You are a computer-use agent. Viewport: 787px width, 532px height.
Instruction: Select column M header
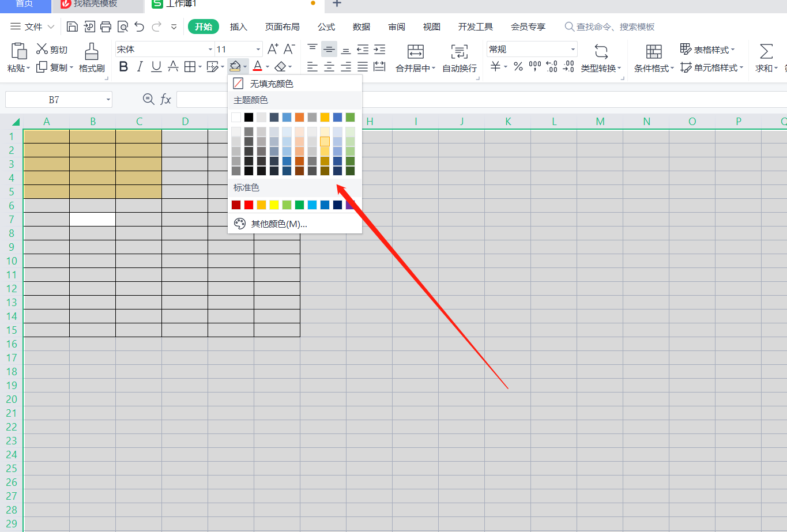[600, 121]
